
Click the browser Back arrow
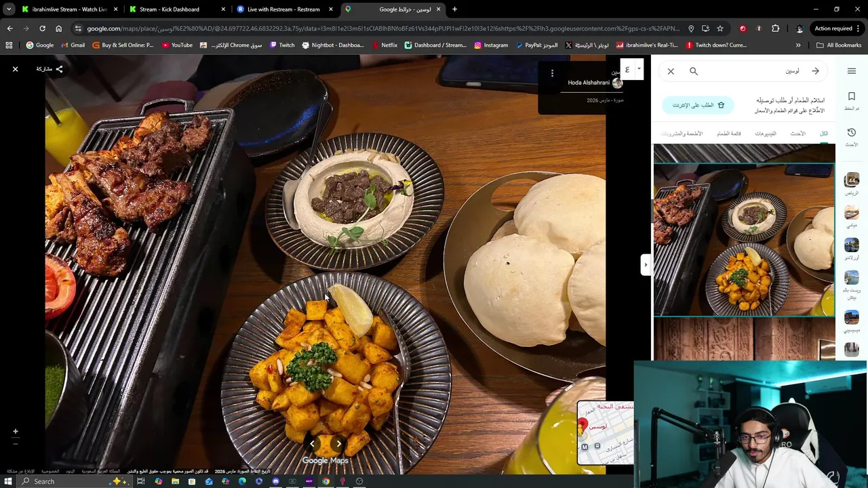(9, 28)
